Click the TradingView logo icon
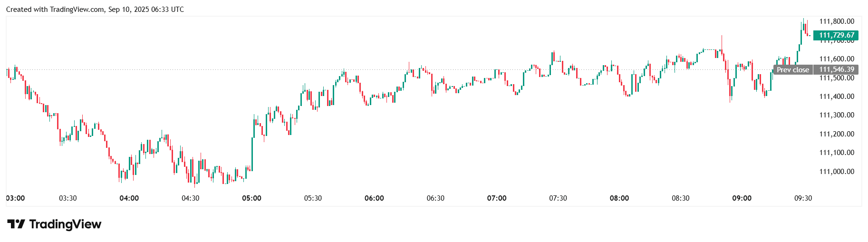The width and height of the screenshot is (868, 242). pos(16,224)
